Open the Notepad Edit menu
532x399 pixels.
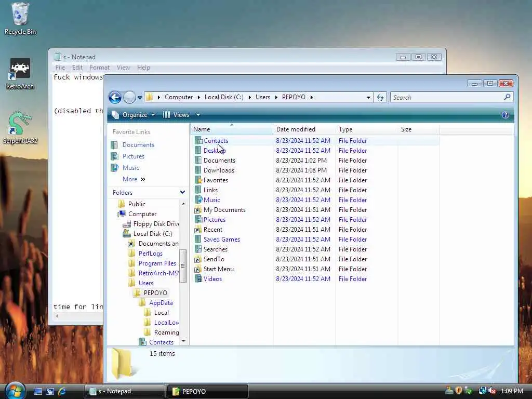tap(77, 68)
